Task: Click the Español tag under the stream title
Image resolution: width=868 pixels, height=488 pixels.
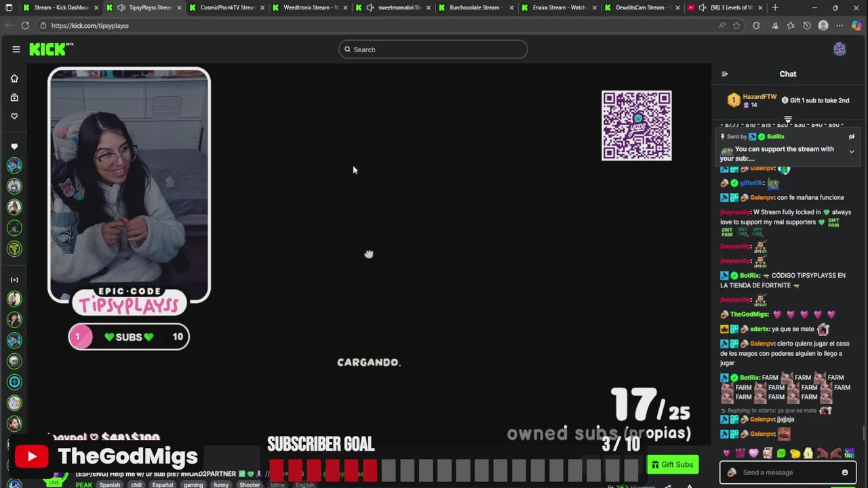Action: pos(162,485)
